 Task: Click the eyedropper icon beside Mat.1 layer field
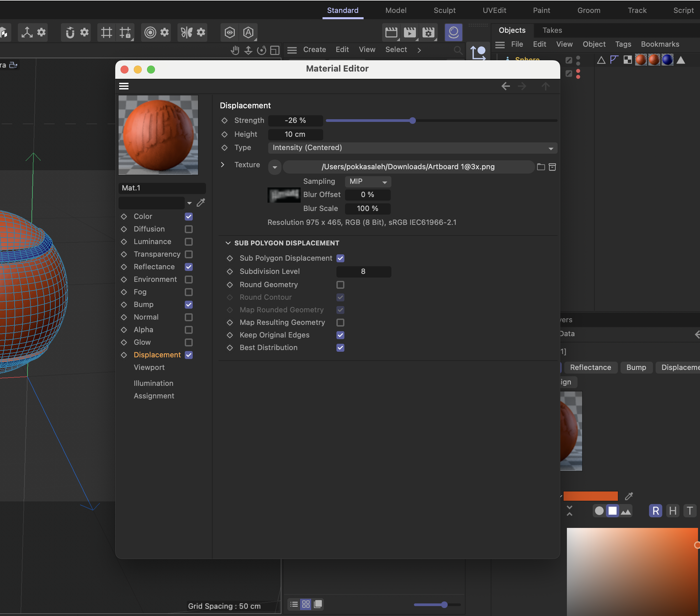click(201, 203)
